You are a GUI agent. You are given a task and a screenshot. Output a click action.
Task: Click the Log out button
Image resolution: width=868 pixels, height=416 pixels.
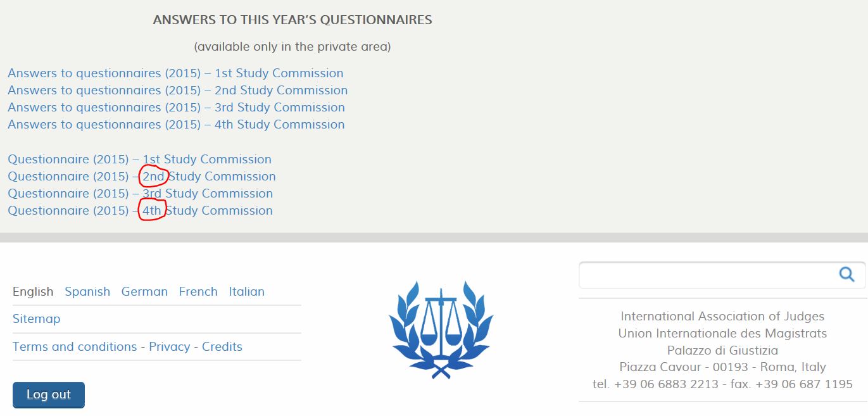click(49, 395)
